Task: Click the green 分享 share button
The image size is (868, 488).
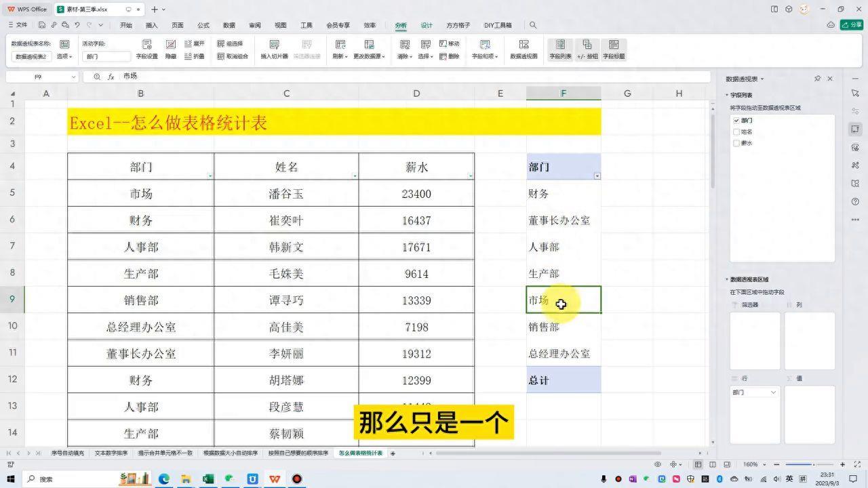Action: pos(852,25)
